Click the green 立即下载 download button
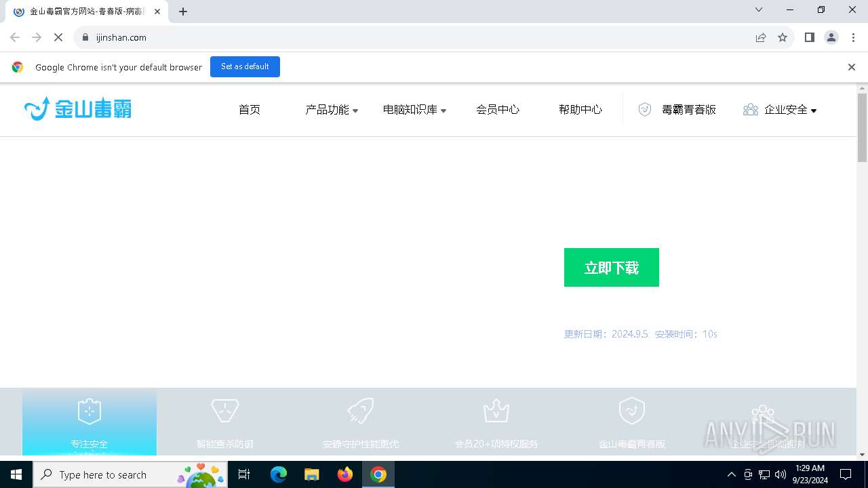Viewport: 868px width, 488px height. coord(612,267)
